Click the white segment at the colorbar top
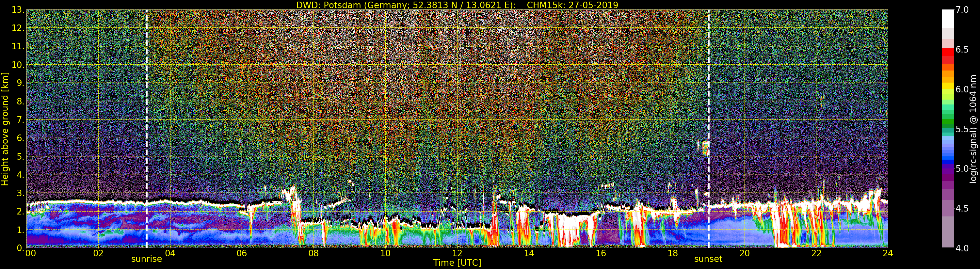980x269 pixels. tap(948, 19)
